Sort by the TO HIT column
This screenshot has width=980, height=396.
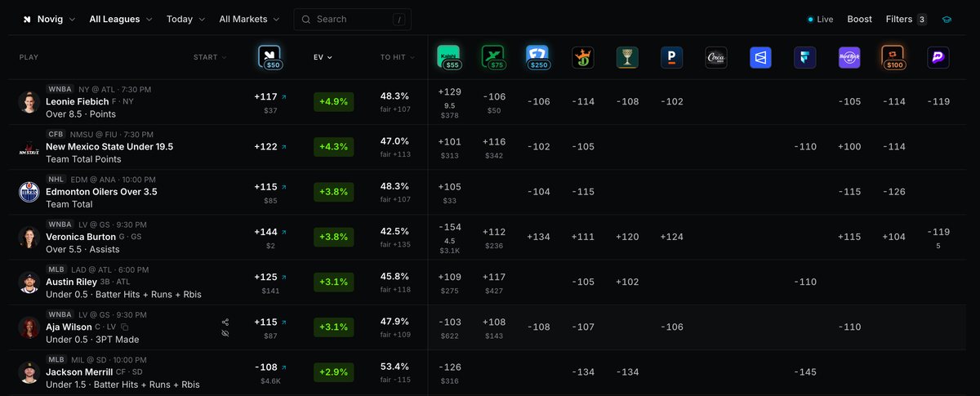click(x=397, y=57)
